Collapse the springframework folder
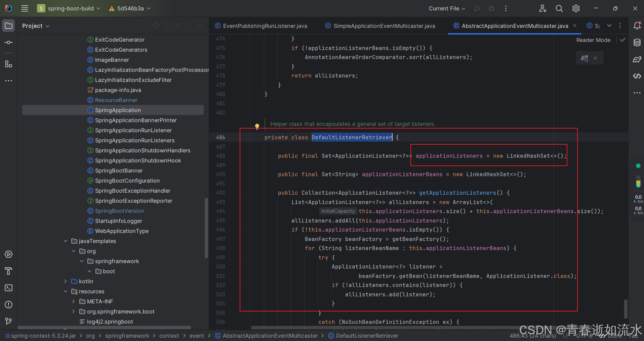 point(82,261)
